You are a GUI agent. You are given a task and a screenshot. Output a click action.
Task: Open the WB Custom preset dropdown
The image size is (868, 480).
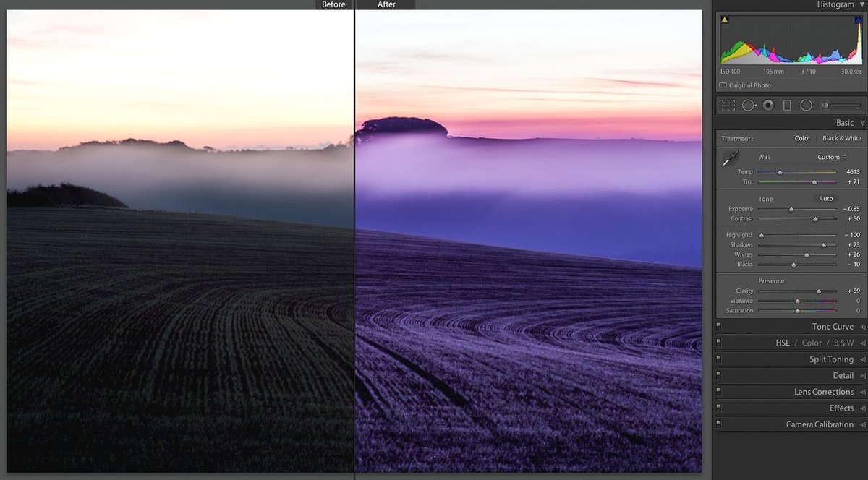[832, 157]
